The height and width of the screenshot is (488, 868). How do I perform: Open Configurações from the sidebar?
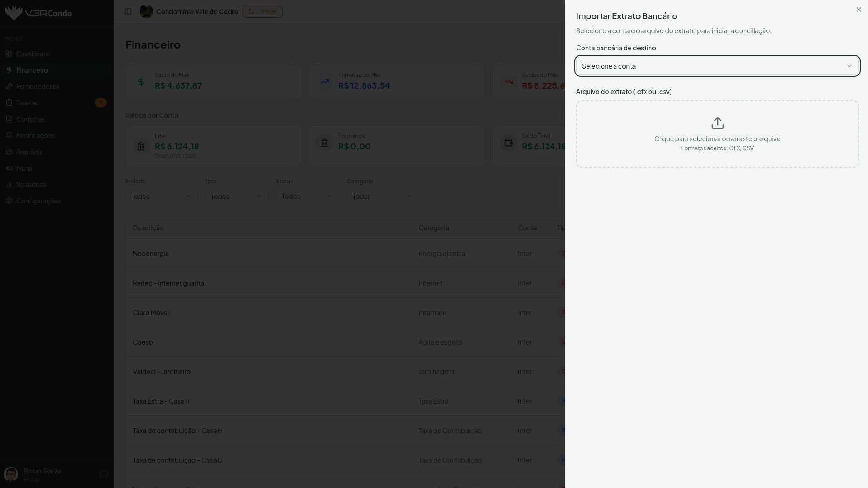(39, 201)
